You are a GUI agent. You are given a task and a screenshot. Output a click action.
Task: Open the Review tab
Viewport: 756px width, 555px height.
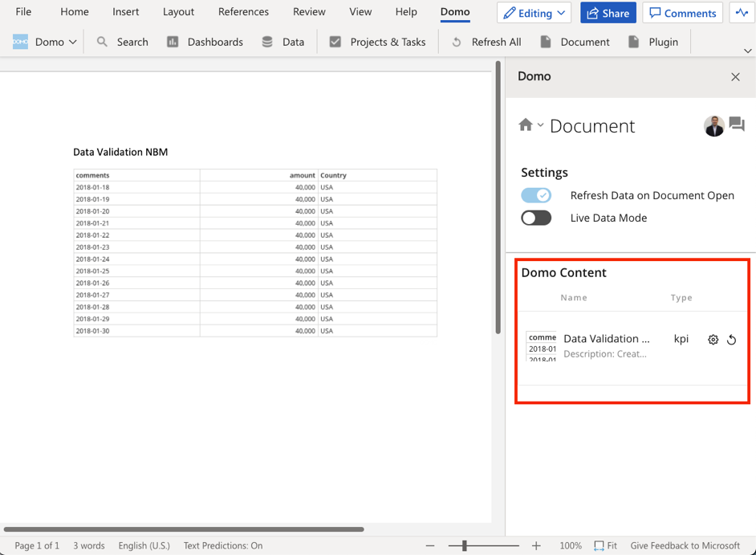[x=309, y=12]
